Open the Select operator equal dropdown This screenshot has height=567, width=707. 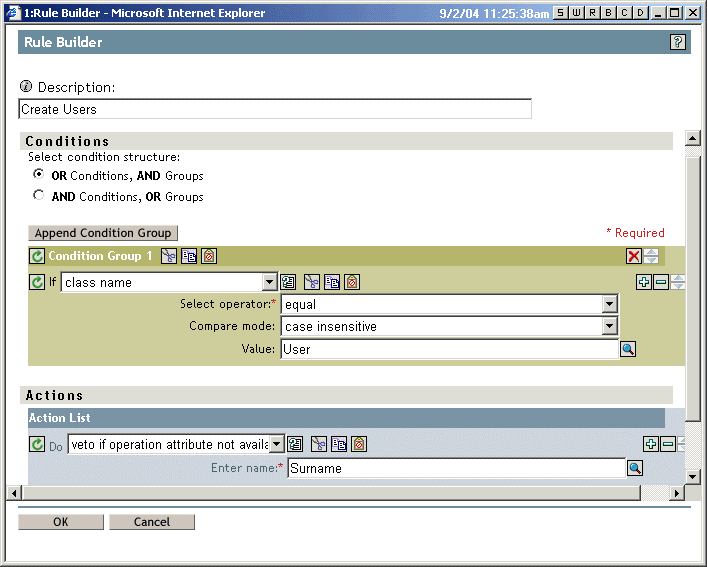point(610,304)
